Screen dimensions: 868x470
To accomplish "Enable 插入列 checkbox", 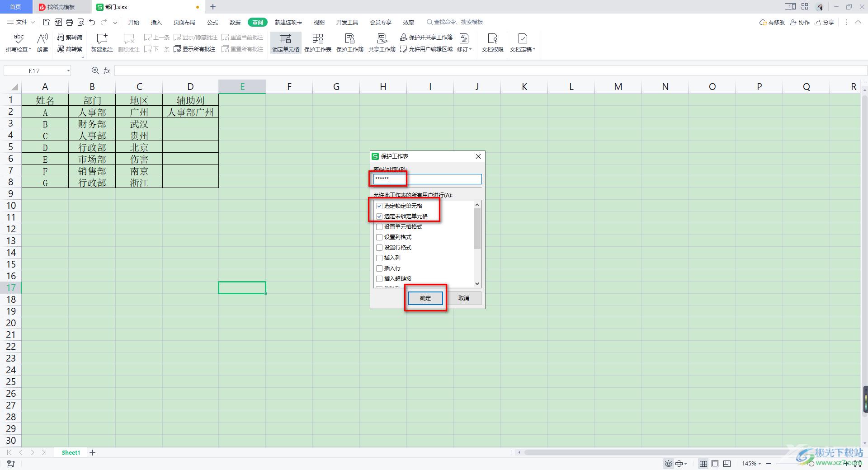I will [379, 258].
